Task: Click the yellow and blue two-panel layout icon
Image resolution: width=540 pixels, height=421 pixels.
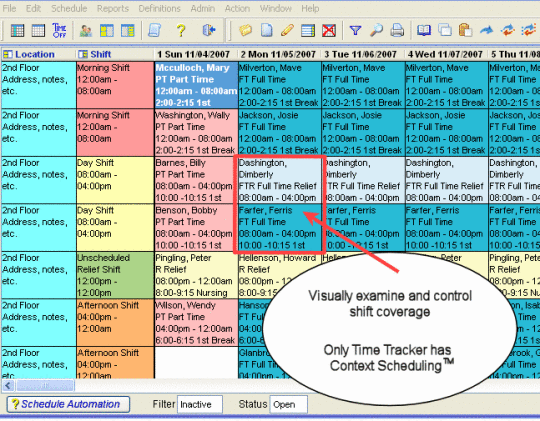Action: point(107,31)
